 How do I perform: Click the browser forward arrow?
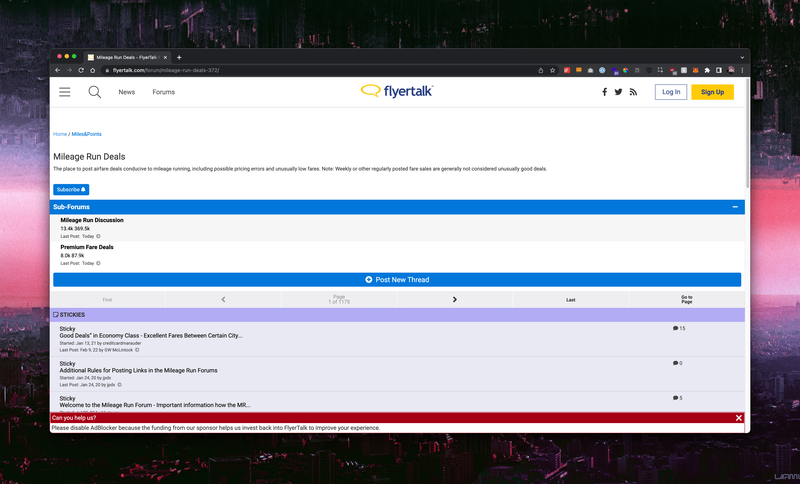[x=69, y=70]
